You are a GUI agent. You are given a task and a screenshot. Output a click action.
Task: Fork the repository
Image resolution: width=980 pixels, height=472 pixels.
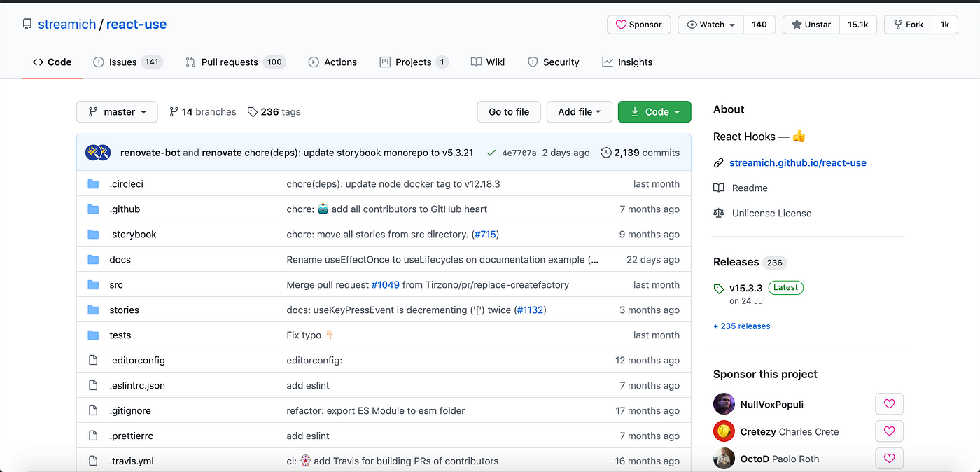(x=908, y=25)
